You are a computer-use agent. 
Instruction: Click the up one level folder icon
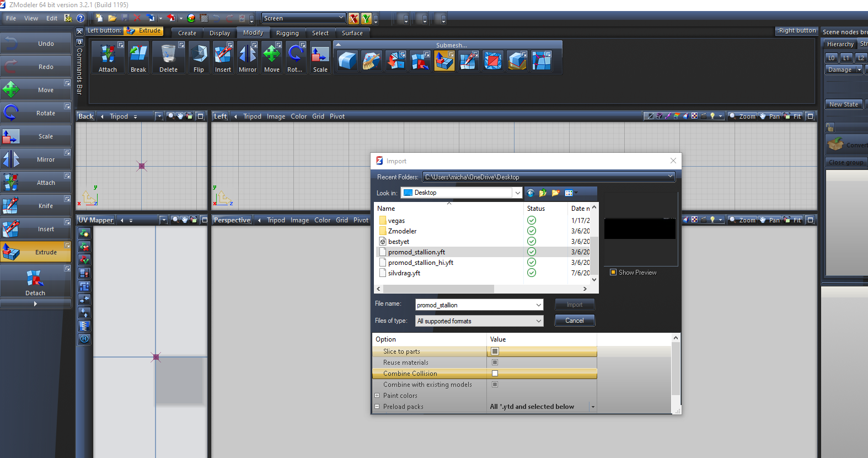point(543,193)
